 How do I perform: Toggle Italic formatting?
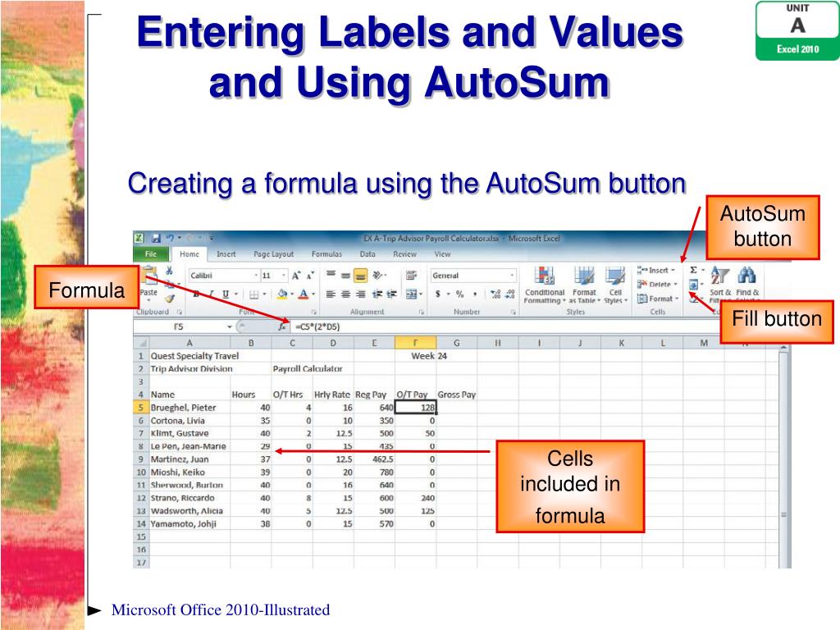pyautogui.click(x=212, y=294)
